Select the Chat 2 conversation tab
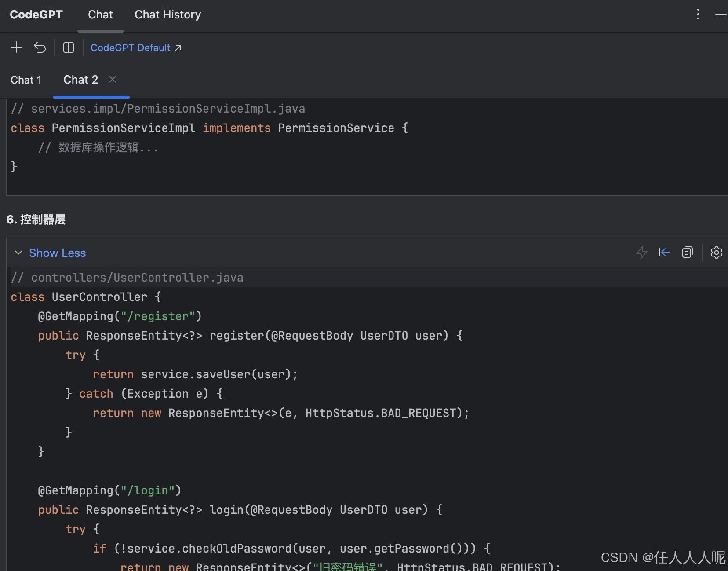This screenshot has width=728, height=571. coord(81,80)
